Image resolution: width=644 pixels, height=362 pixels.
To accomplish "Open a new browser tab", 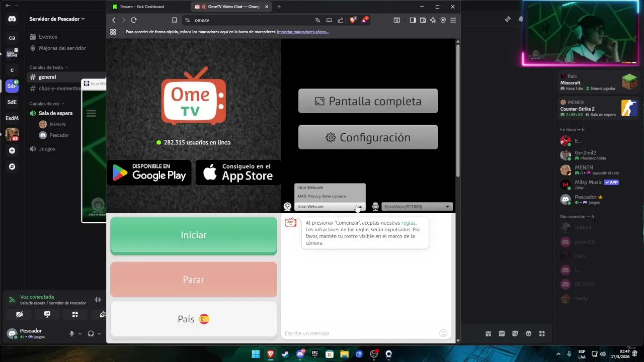I will [279, 7].
